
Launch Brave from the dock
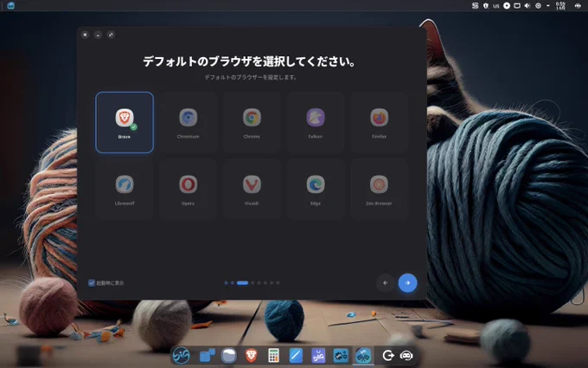252,355
